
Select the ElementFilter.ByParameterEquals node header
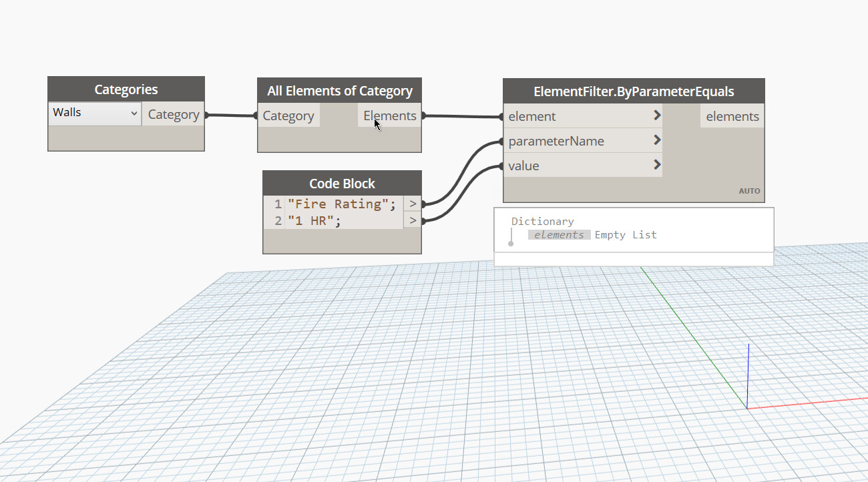633,91
